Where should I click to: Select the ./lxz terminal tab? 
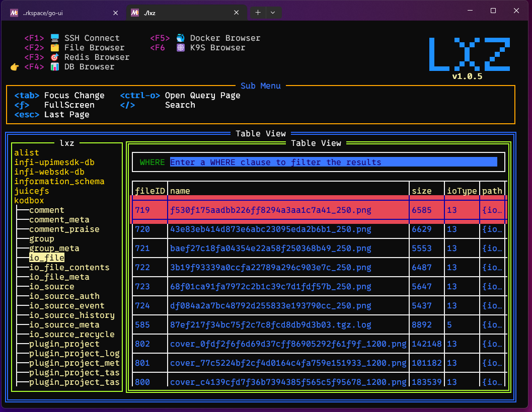tap(186, 13)
